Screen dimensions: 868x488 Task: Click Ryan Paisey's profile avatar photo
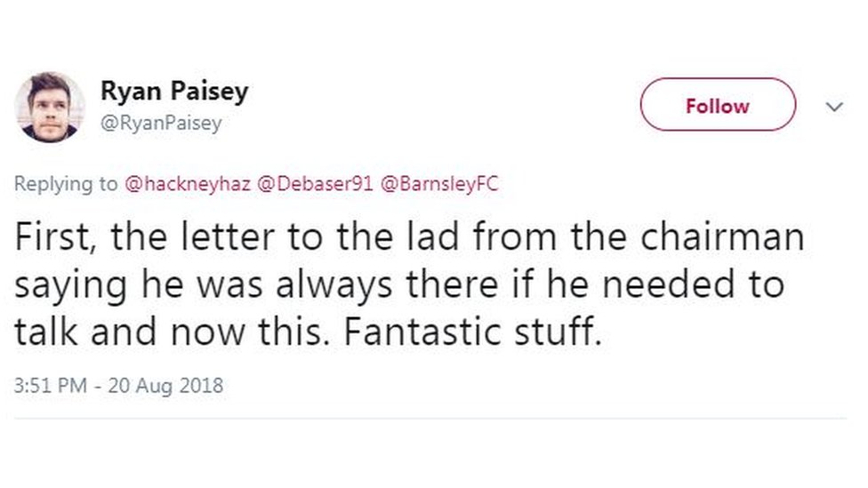(x=50, y=107)
